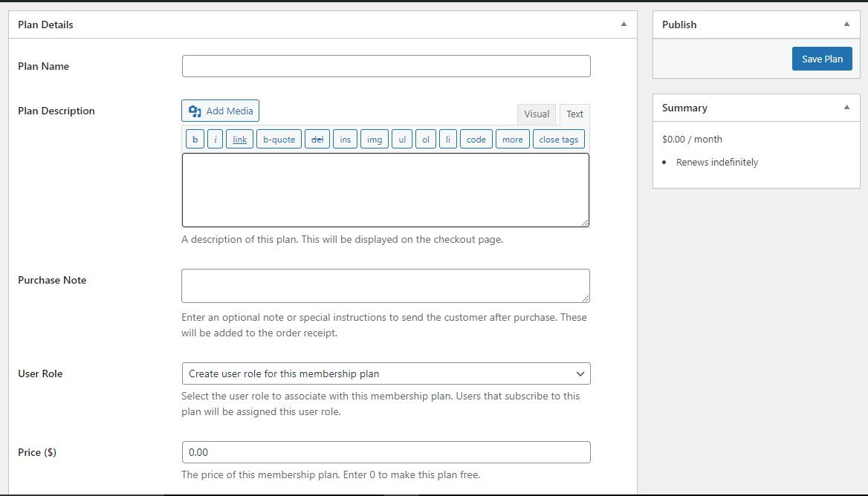Click inside the Plan Description text area
The width and height of the screenshot is (868, 496).
[385, 190]
